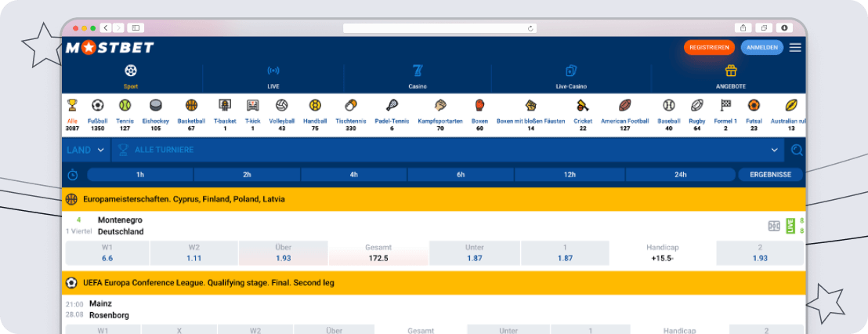Select the T-kick category
This screenshot has width=868, height=334.
[252, 115]
